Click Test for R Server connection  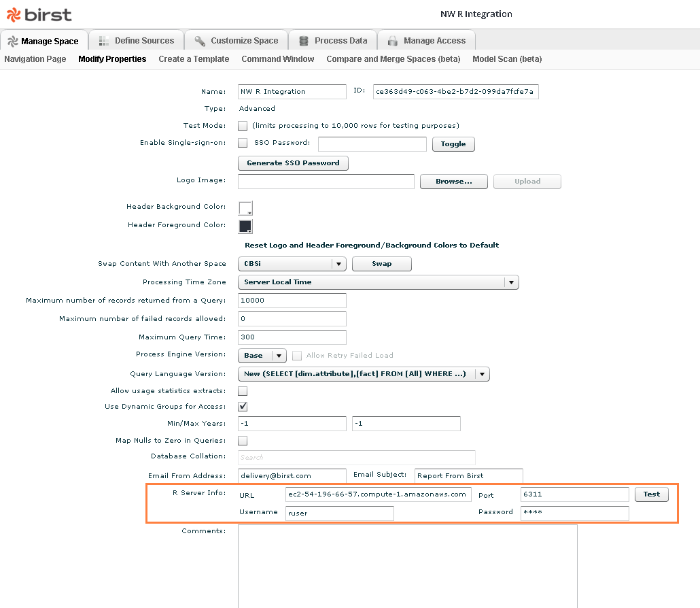[651, 494]
